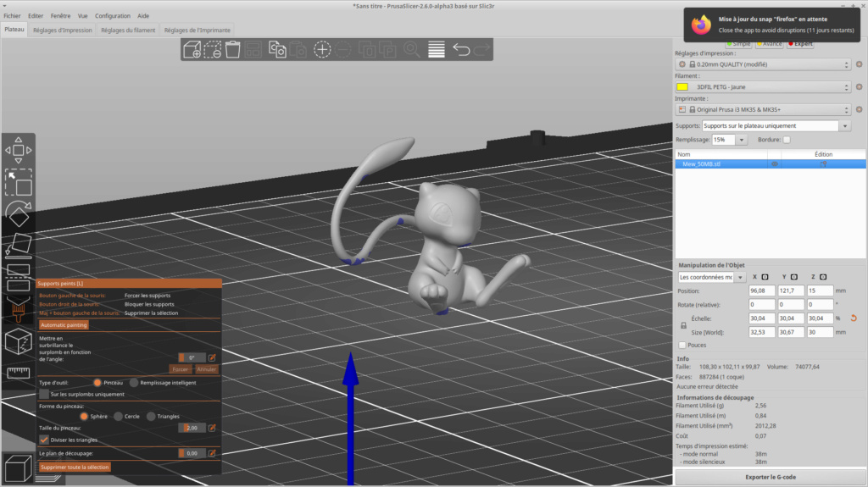Switch to Réglages d'Impression tab
868x487 pixels.
pos(63,30)
